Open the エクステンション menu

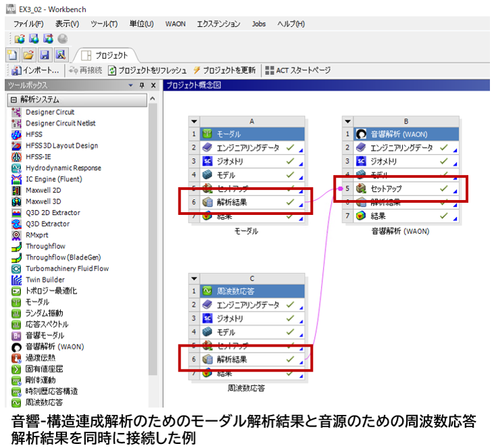pyautogui.click(x=218, y=24)
